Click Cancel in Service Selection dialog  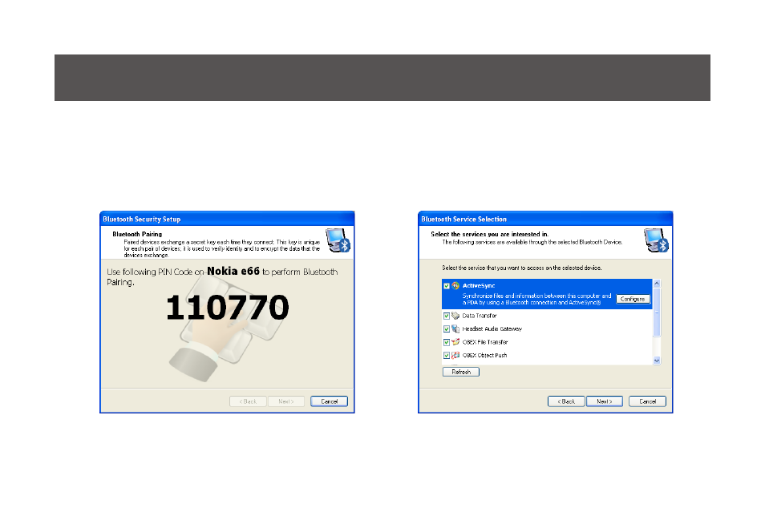click(x=647, y=401)
